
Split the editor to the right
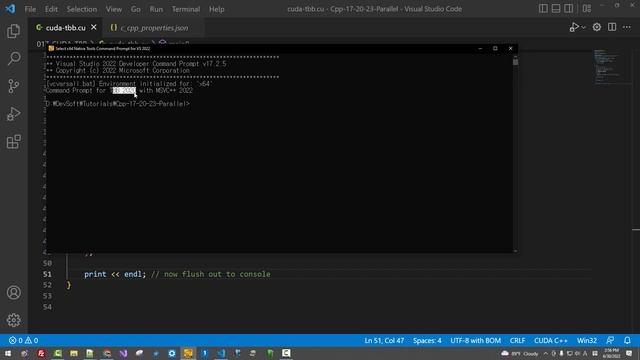[612, 27]
